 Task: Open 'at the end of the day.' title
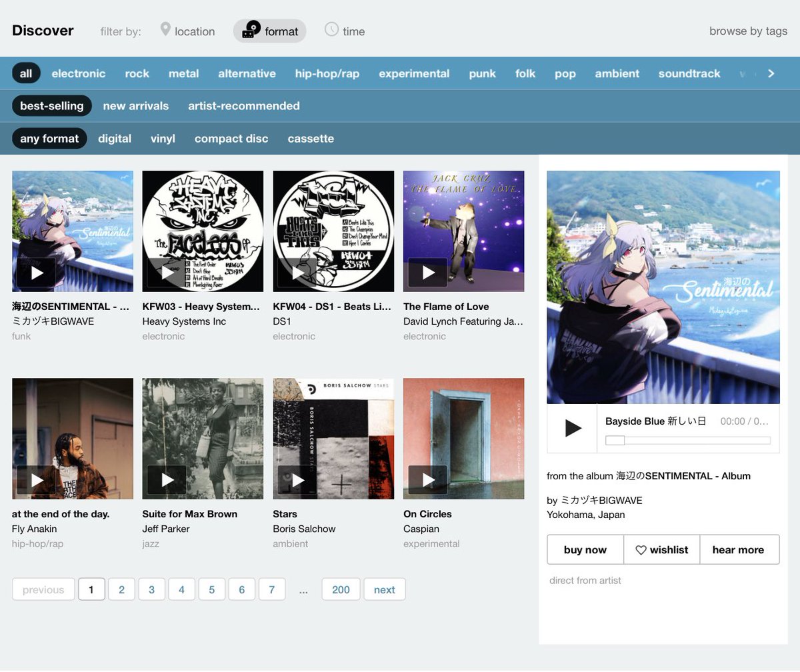coord(61,514)
